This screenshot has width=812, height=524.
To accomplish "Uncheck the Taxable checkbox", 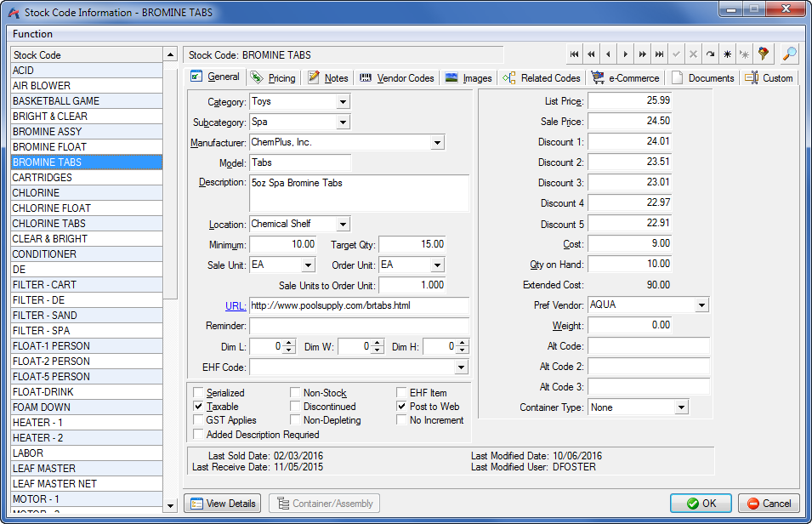I will click(x=196, y=407).
